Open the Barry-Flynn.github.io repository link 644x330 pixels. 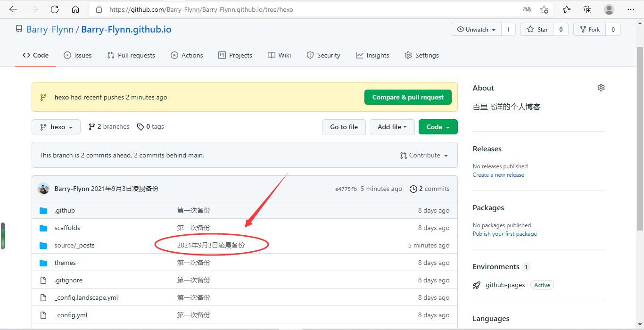[126, 29]
